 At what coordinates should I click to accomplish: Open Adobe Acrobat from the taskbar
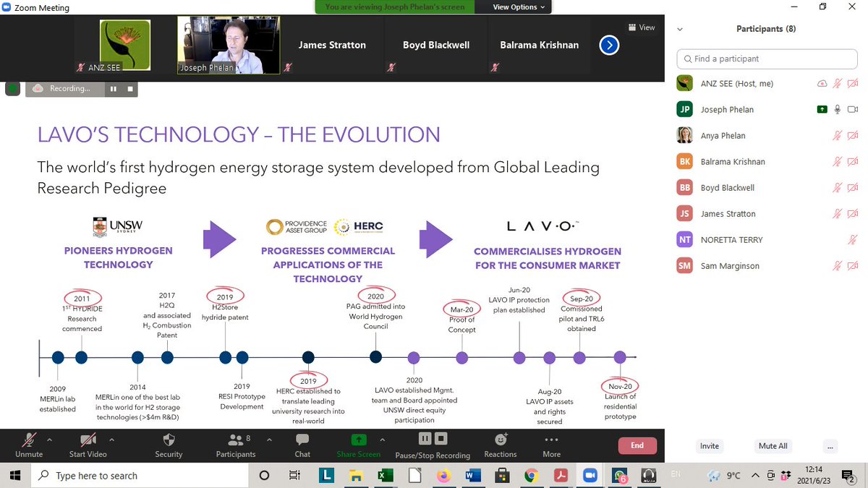pyautogui.click(x=561, y=476)
